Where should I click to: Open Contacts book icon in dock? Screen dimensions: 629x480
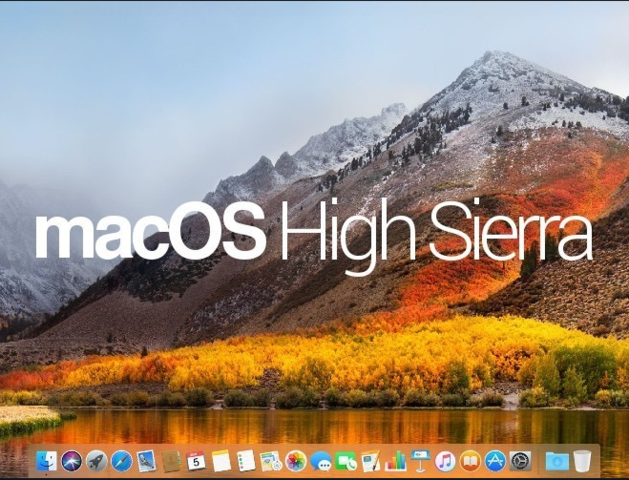(171, 461)
